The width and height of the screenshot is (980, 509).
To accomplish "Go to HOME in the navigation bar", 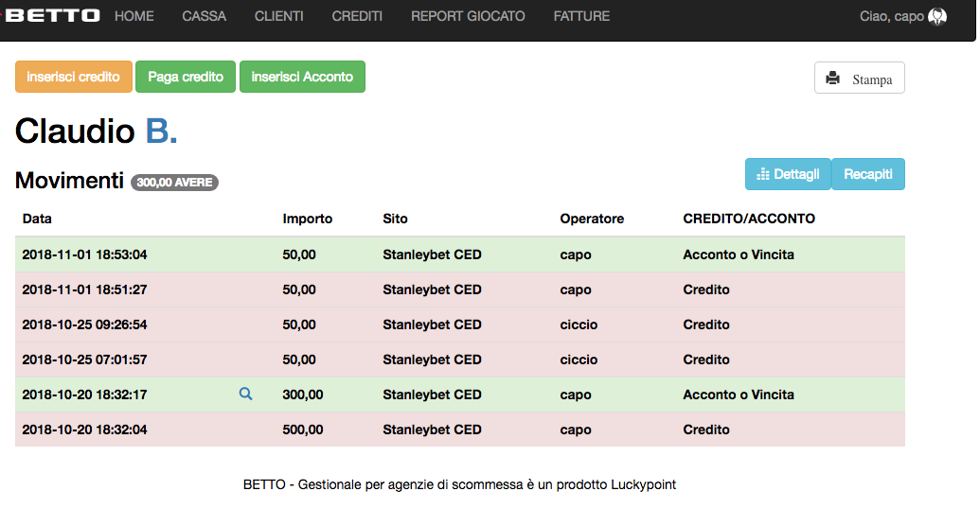I will point(134,16).
